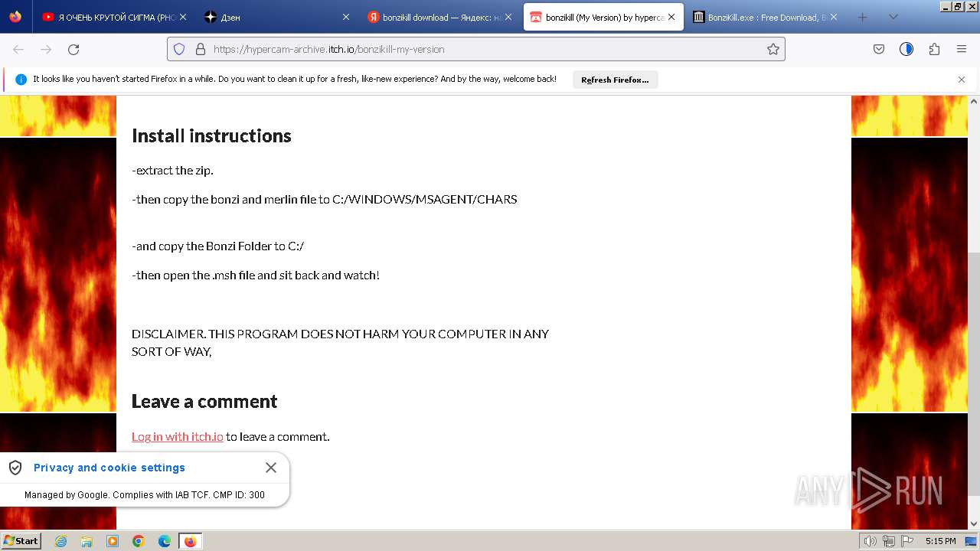This screenshot has height=551, width=980.
Task: Switch to the BonziKill.exe Free Download tab
Action: click(x=766, y=17)
